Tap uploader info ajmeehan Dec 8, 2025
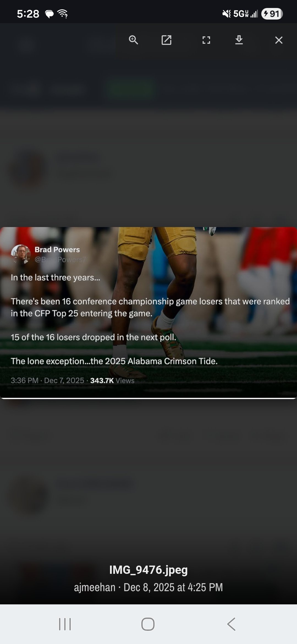The width and height of the screenshot is (297, 644). [x=148, y=587]
